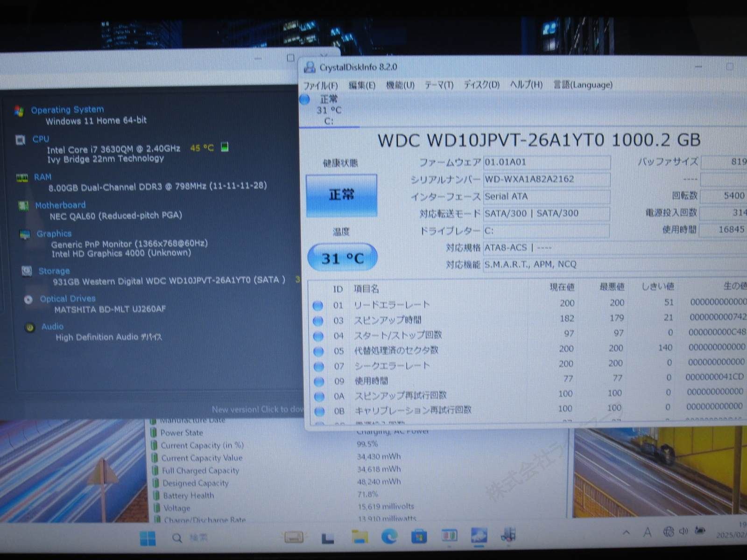Click the transfer mode field SATA/300
Image resolution: width=747 pixels, height=560 pixels.
(546, 214)
